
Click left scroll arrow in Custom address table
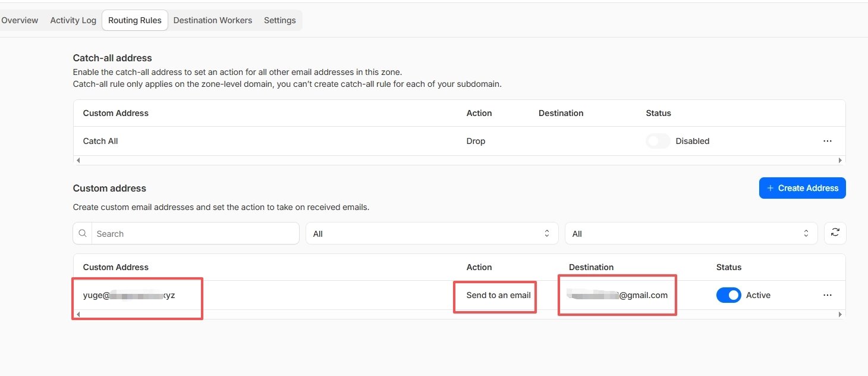78,314
